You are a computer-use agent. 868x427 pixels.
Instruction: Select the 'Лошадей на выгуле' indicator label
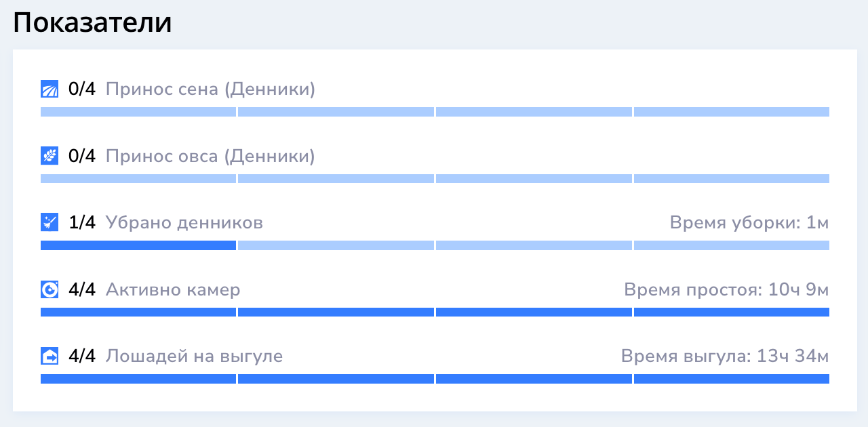click(194, 357)
